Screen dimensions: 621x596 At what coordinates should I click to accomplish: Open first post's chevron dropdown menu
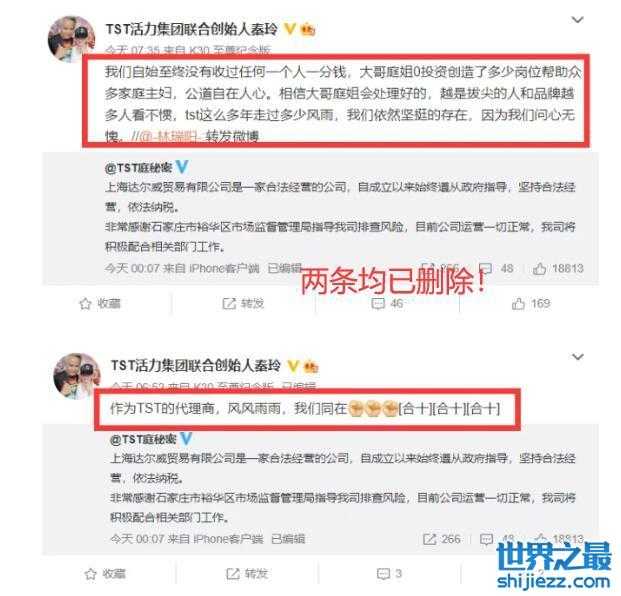tap(577, 20)
